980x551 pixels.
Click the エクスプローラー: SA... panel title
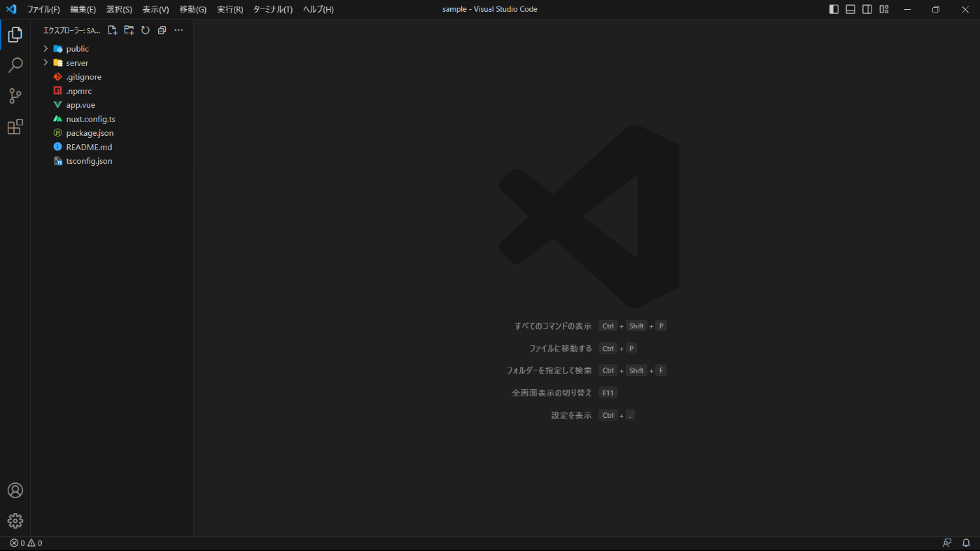pos(71,30)
